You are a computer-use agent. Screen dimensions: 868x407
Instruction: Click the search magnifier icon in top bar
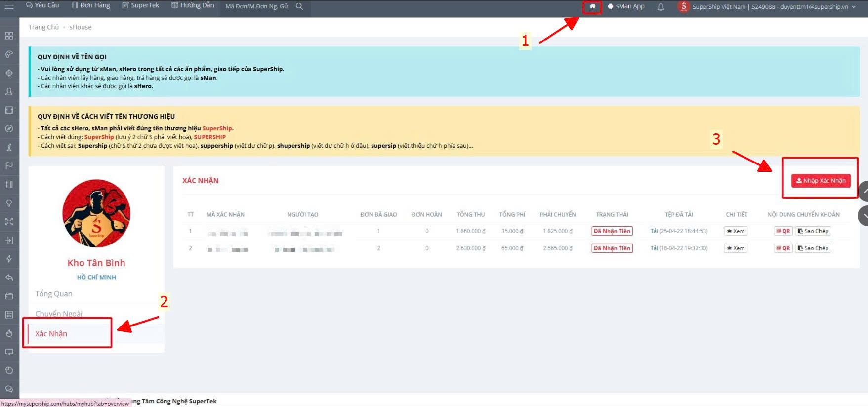[299, 6]
